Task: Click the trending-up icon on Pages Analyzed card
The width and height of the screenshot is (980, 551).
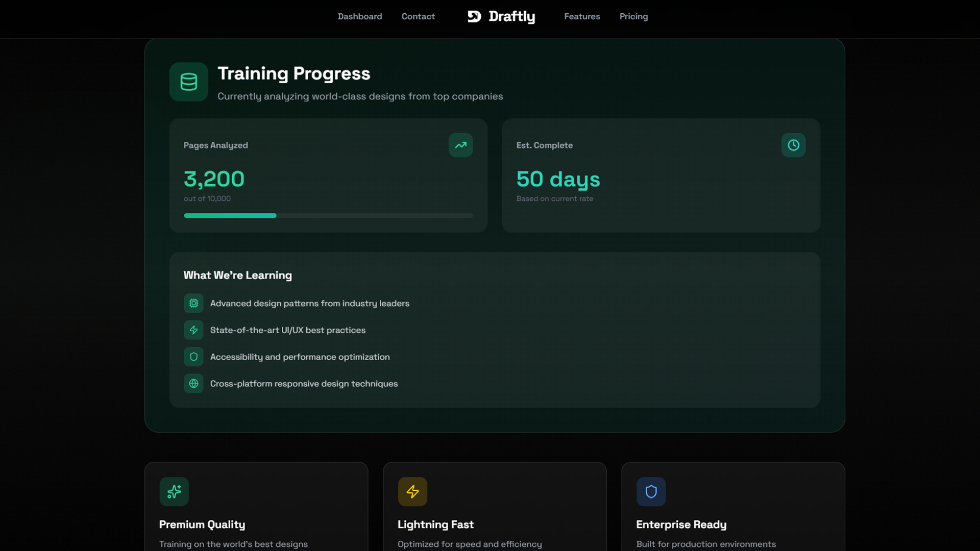Action: pos(460,145)
